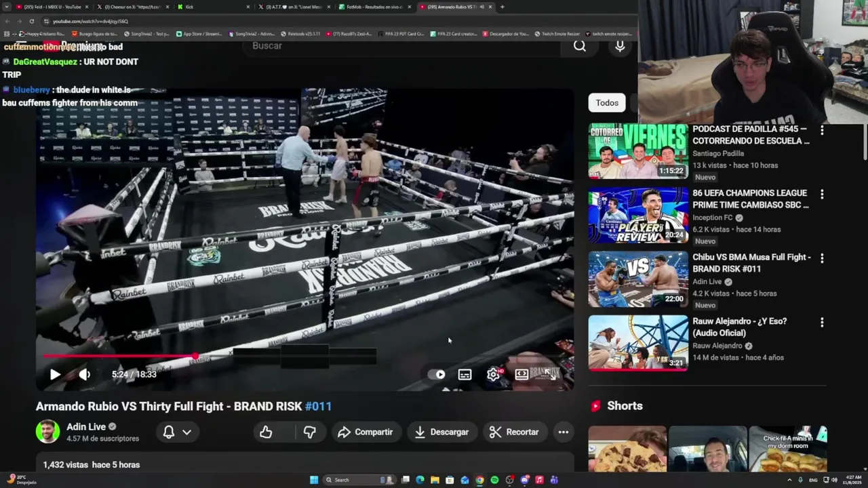Open the video settings gear
Viewport: 868px width, 488px height.
494,374
